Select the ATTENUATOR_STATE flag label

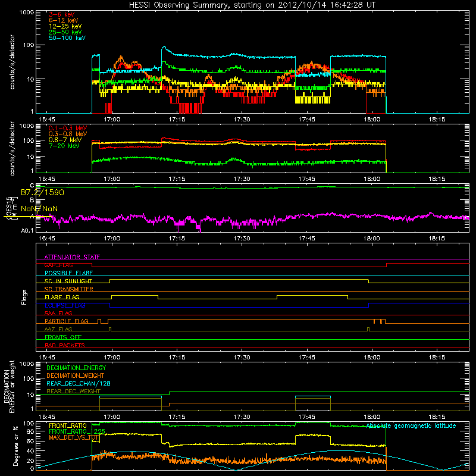click(72, 257)
